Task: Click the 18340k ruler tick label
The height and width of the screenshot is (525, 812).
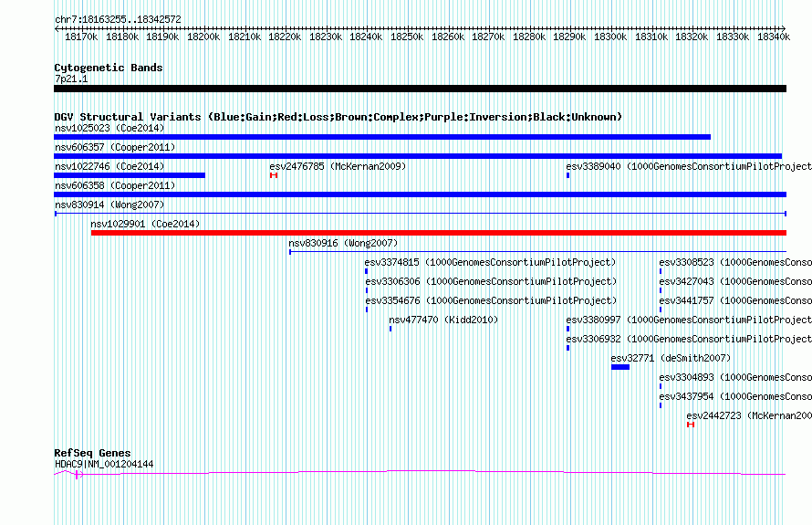Action: (x=773, y=37)
